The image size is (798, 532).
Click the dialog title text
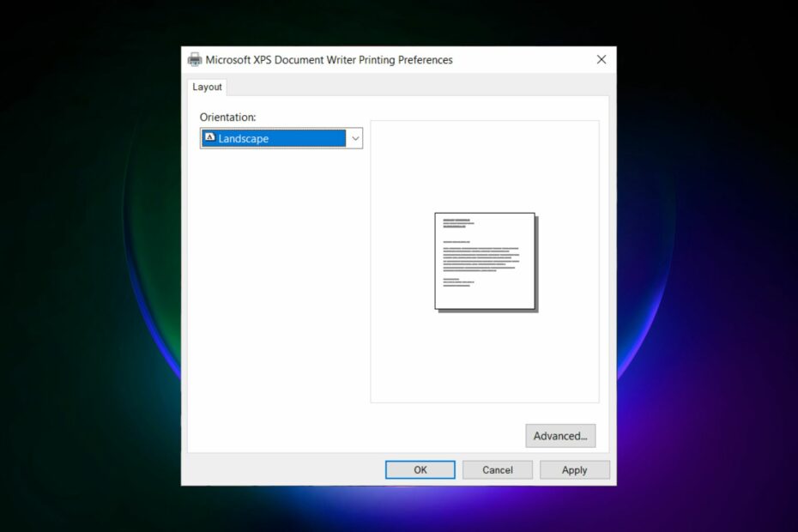pyautogui.click(x=329, y=60)
